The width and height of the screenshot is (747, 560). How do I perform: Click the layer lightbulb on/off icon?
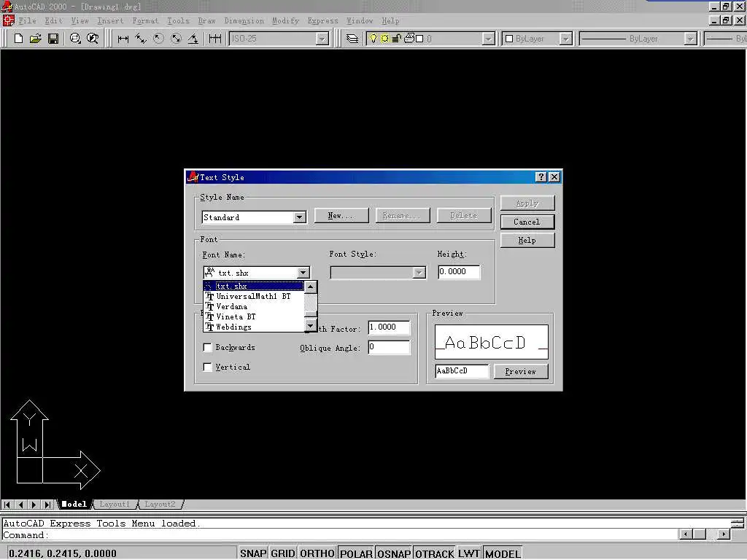(x=373, y=39)
